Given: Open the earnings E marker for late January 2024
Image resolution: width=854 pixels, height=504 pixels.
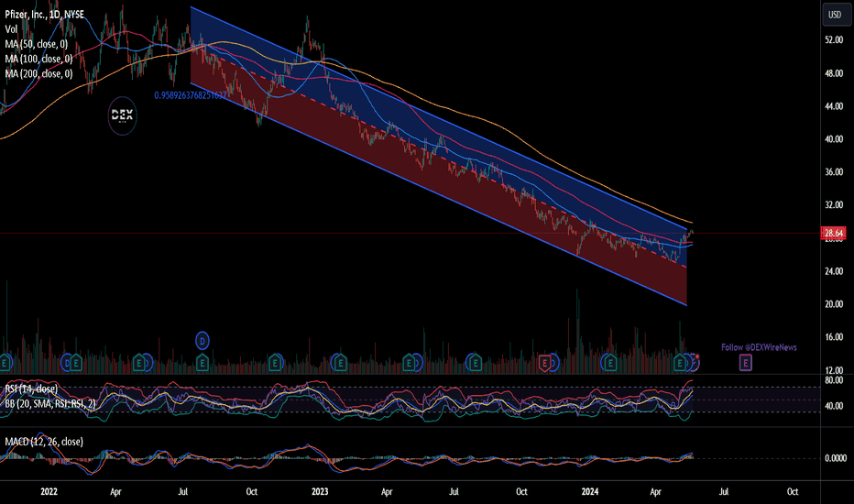Looking at the screenshot, I should click(x=610, y=362).
